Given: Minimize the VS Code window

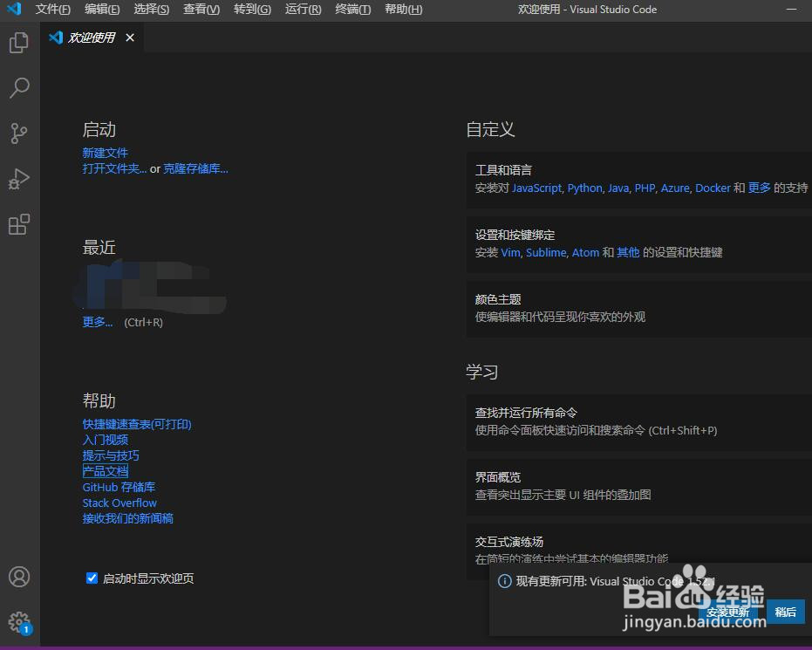Looking at the screenshot, I should point(791,10).
